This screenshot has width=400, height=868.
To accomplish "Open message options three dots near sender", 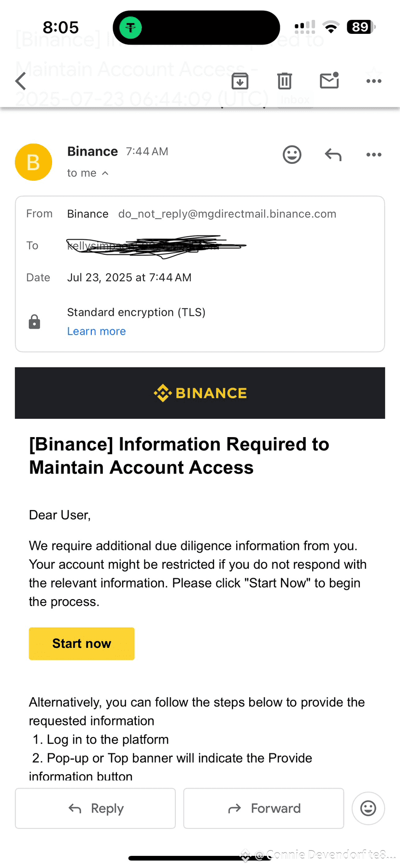I will coord(374,155).
